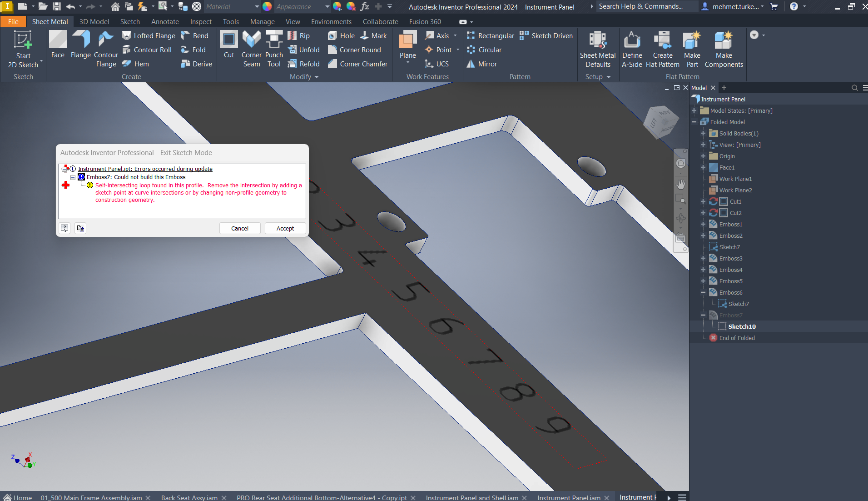Open the Appearance color swatch picker
The image size is (868, 501).
coord(267,6)
